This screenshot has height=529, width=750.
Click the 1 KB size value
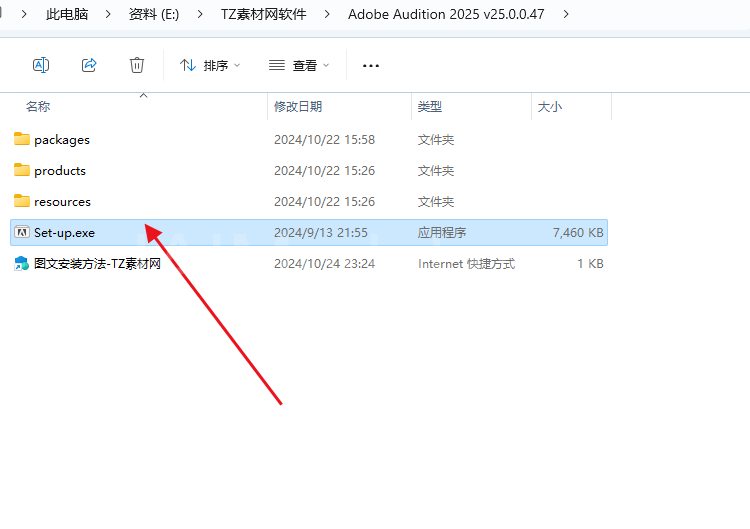(x=590, y=264)
